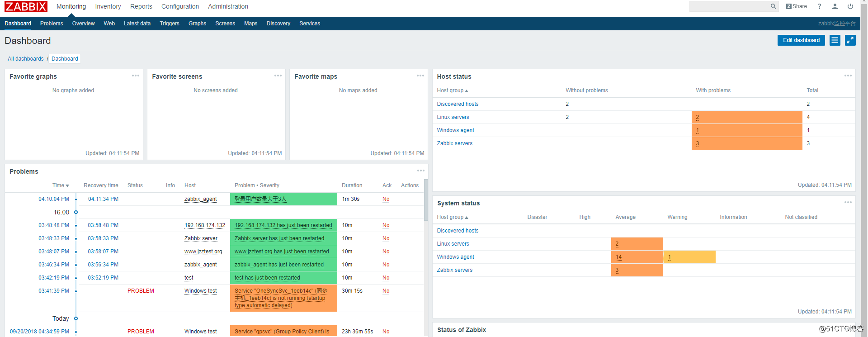Image resolution: width=868 pixels, height=337 pixels.
Task: Click the Dashboard breadcrumb link
Action: coord(65,59)
